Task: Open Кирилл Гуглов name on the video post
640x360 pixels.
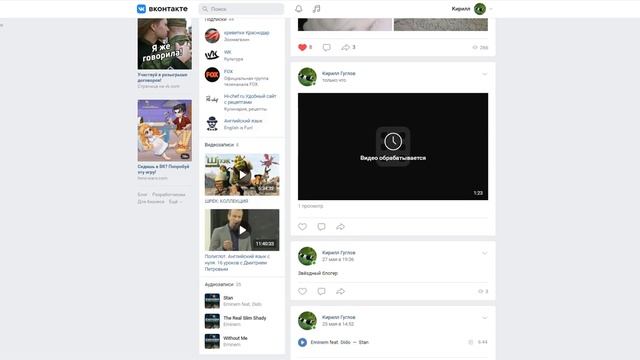Action: click(338, 73)
